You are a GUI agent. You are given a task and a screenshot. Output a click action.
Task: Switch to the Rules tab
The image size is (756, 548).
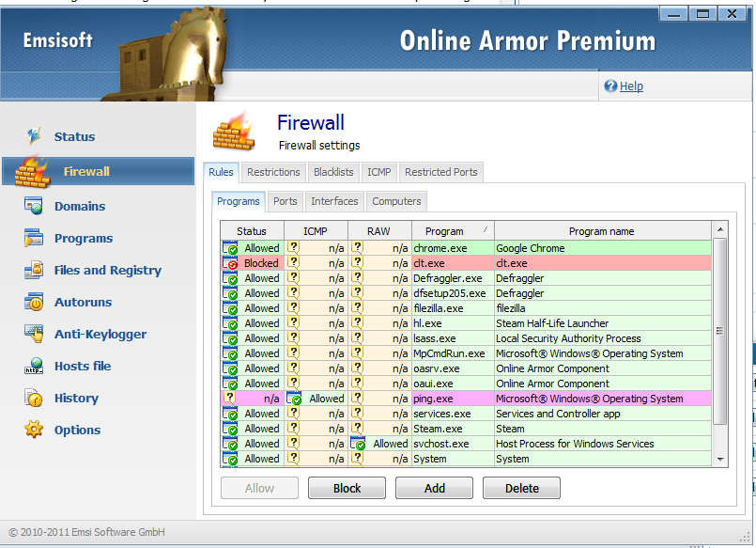point(222,172)
